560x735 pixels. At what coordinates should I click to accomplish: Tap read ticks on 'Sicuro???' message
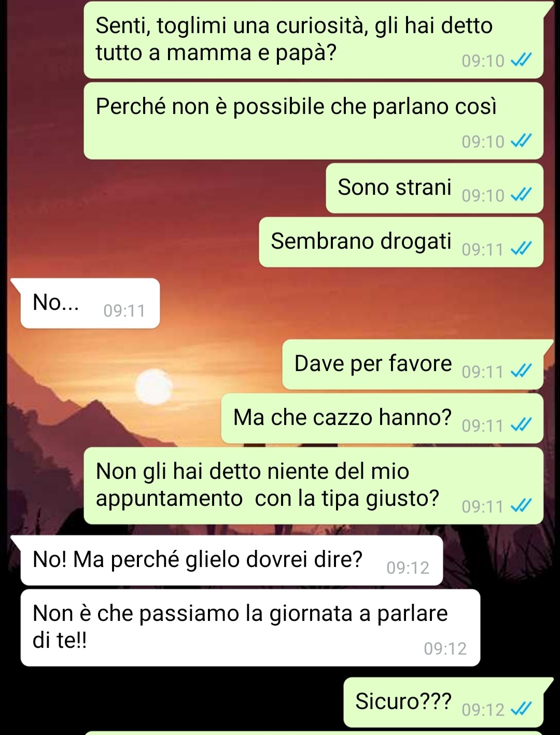pyautogui.click(x=521, y=709)
